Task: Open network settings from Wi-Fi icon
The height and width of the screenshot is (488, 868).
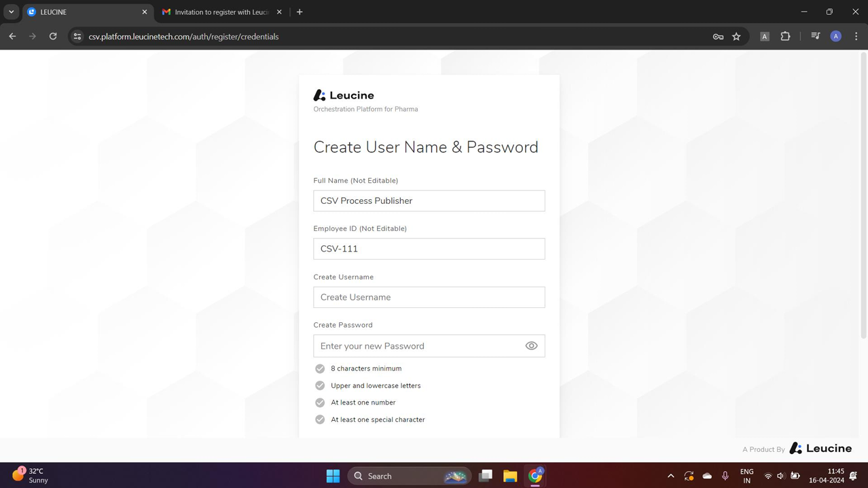Action: [768, 476]
